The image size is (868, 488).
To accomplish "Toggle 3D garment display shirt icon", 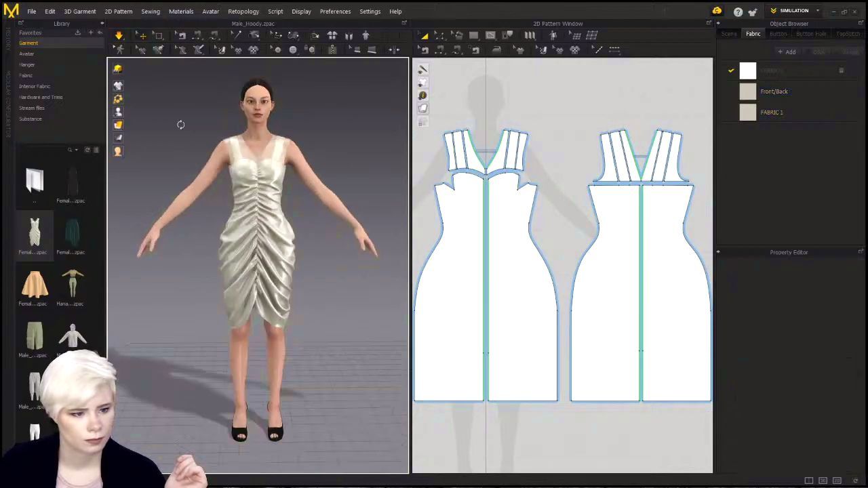I will click(x=118, y=85).
